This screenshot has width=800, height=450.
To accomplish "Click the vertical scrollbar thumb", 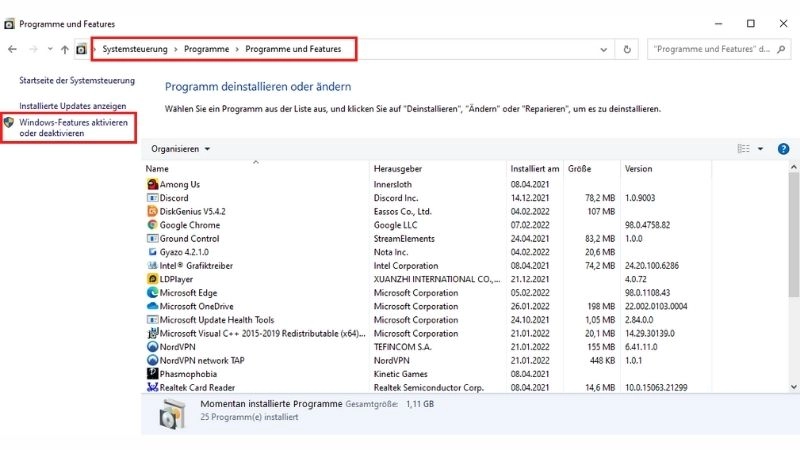I will [x=793, y=234].
